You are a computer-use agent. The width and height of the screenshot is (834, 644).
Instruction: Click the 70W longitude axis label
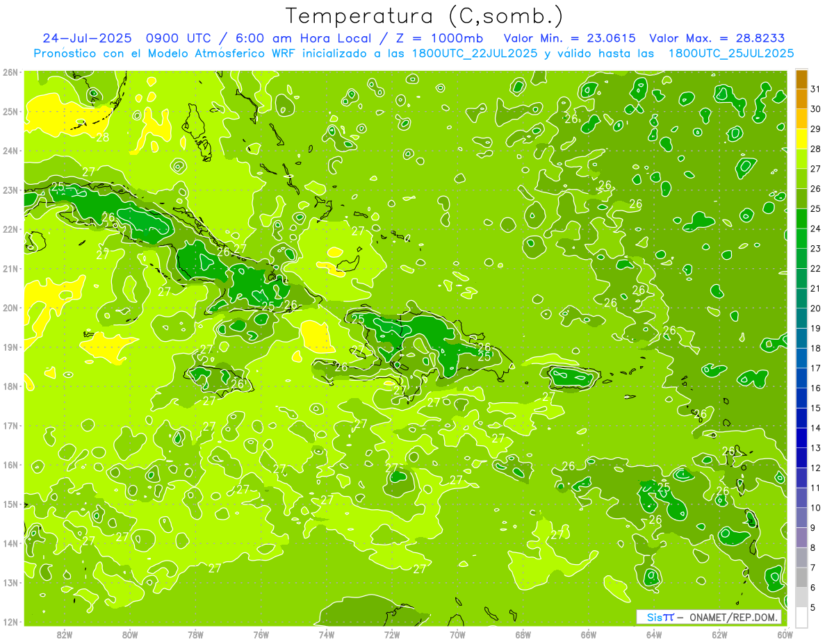tap(457, 634)
